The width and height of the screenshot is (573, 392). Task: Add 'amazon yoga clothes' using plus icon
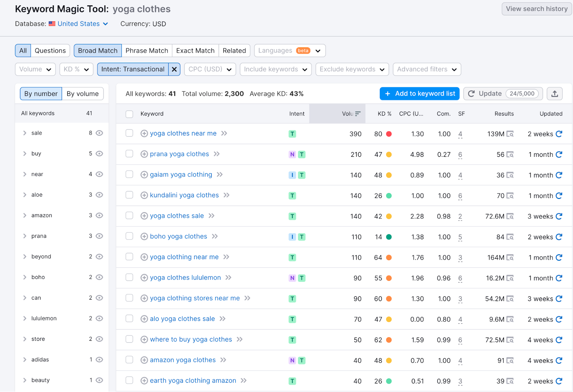[x=144, y=360]
